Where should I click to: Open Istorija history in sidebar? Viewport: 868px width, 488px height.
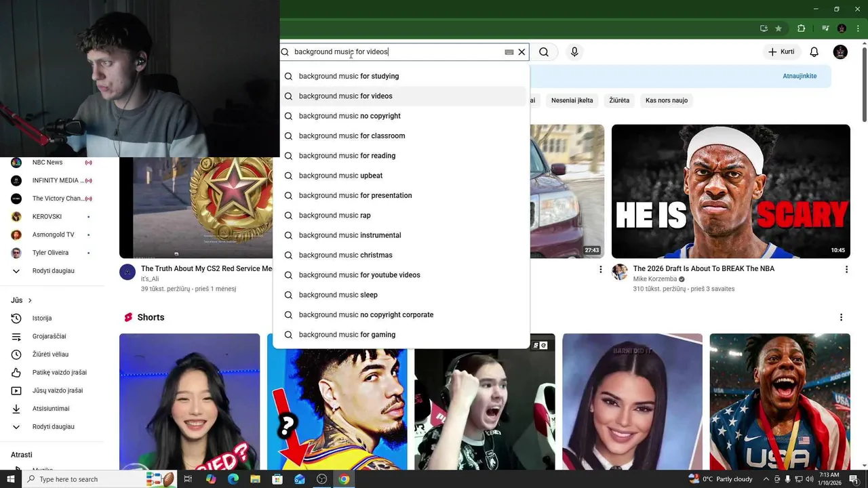(x=52, y=318)
